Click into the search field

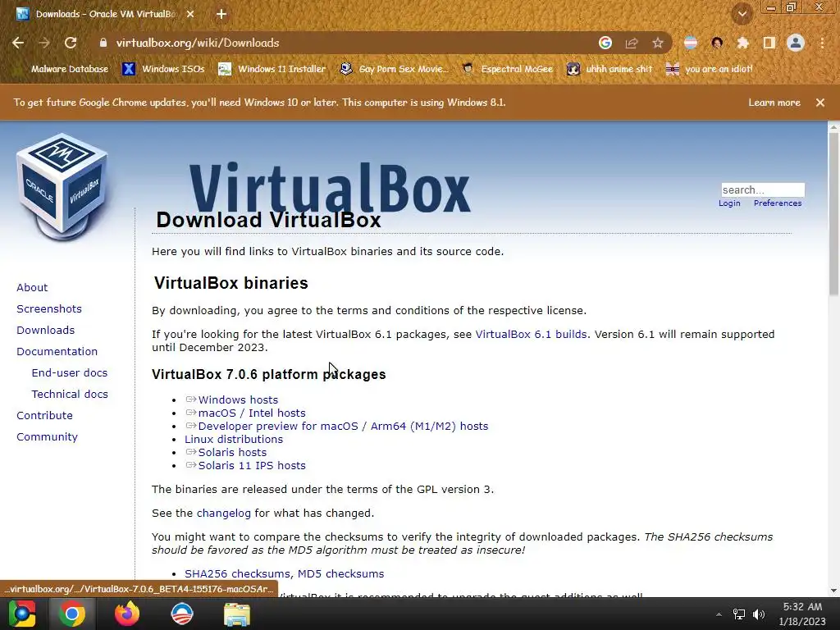pyautogui.click(x=763, y=189)
